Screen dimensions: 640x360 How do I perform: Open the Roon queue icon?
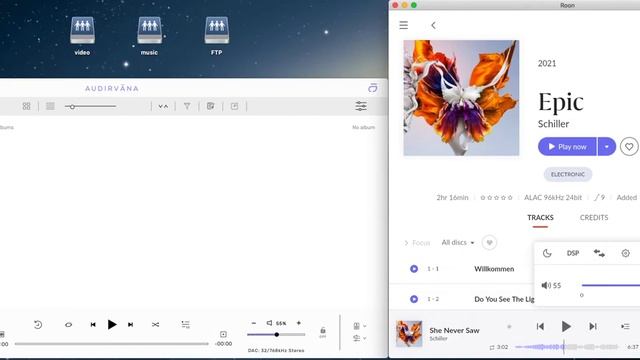(x=625, y=326)
